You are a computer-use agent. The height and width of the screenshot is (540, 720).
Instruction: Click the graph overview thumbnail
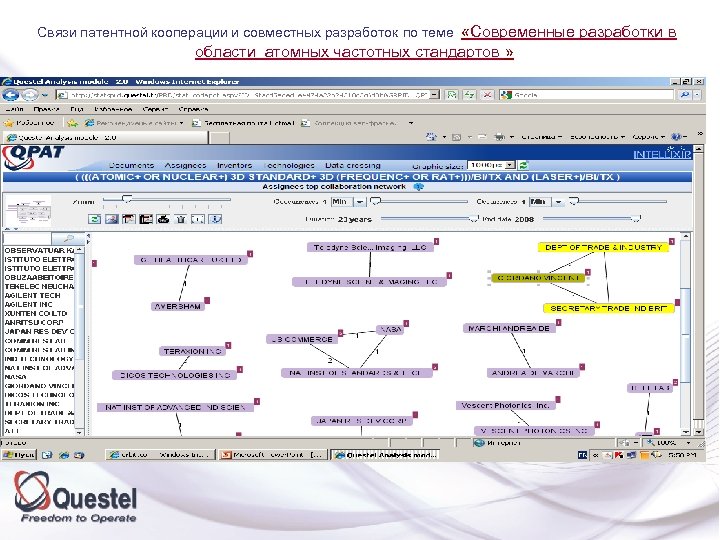(x=29, y=211)
